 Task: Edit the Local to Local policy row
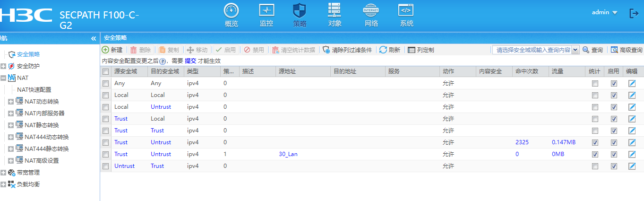pos(632,95)
